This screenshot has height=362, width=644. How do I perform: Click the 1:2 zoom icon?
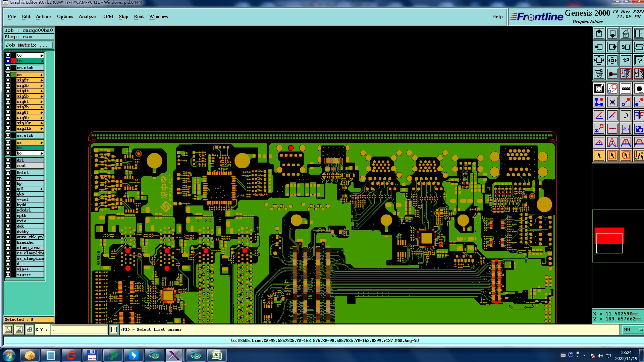pyautogui.click(x=626, y=60)
